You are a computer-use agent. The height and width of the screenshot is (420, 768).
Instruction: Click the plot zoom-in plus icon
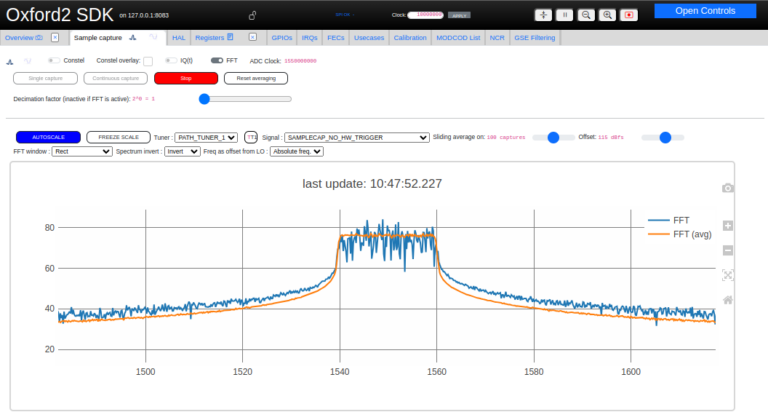coord(728,226)
